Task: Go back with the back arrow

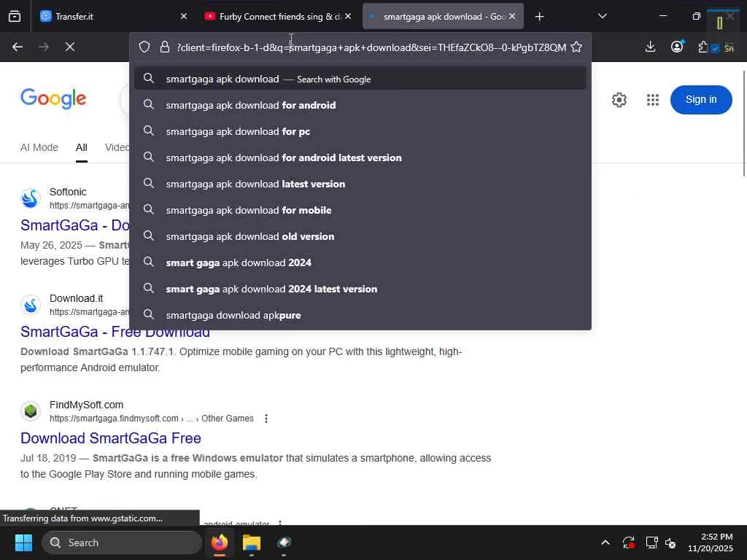Action: pyautogui.click(x=18, y=47)
